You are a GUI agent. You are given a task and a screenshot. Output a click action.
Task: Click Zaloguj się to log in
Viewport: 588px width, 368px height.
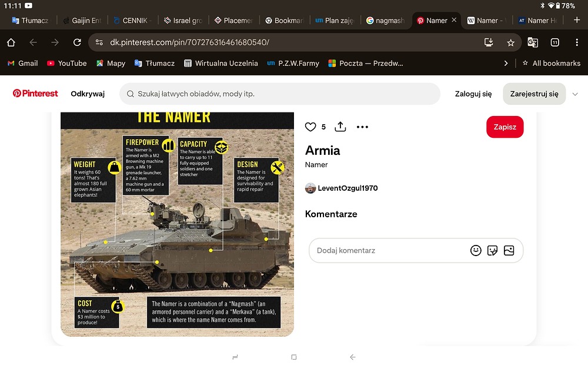pyautogui.click(x=473, y=94)
